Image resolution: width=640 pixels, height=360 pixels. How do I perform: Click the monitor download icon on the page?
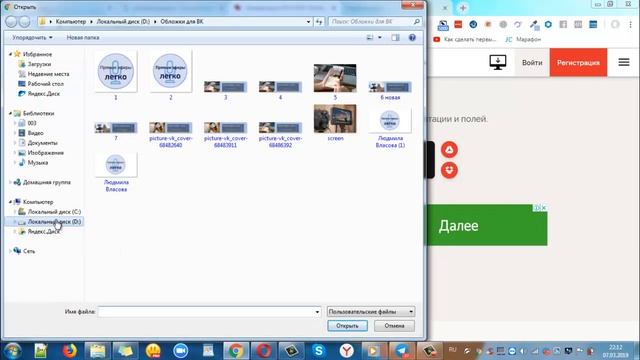[x=498, y=62]
